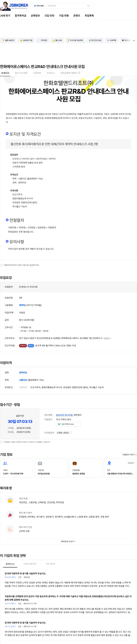Viewport: 137px width, 644px height.
Task: Open the 콘텐츠 menu
Action: click(x=77, y=15)
